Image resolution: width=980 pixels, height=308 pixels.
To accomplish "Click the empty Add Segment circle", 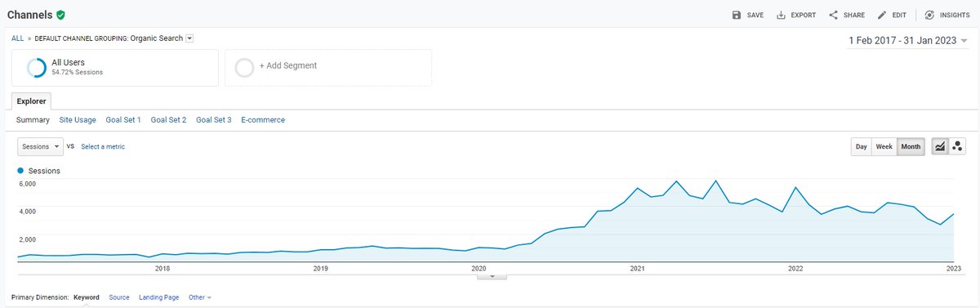I will pos(244,68).
